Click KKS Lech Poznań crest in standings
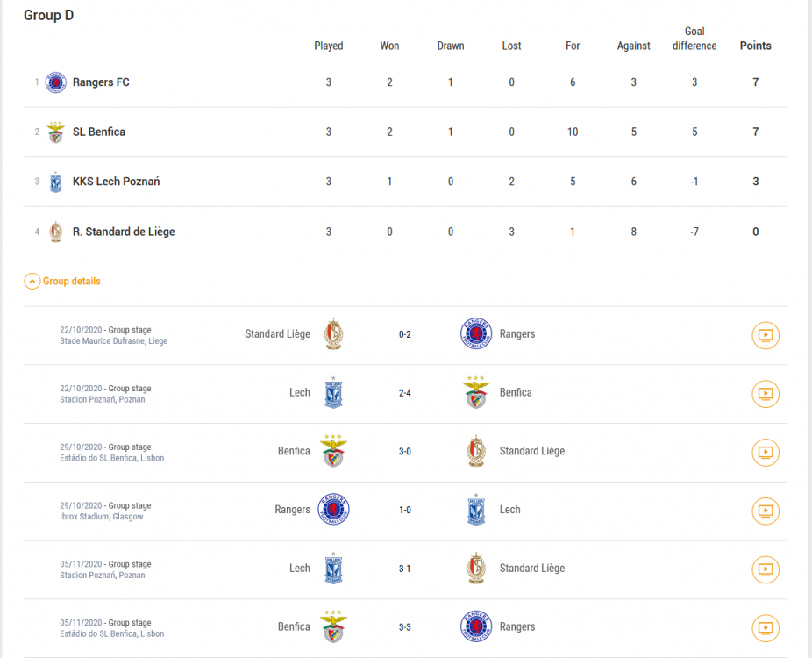 tap(56, 182)
